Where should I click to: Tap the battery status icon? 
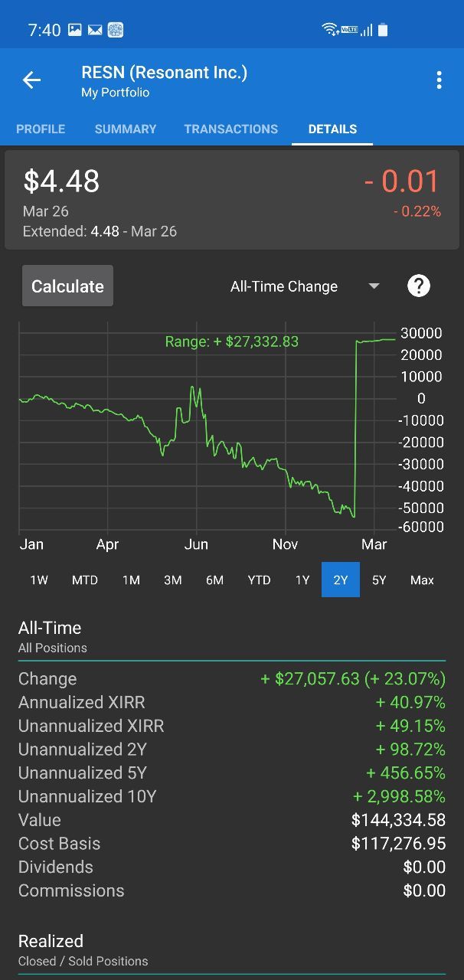coord(383,30)
